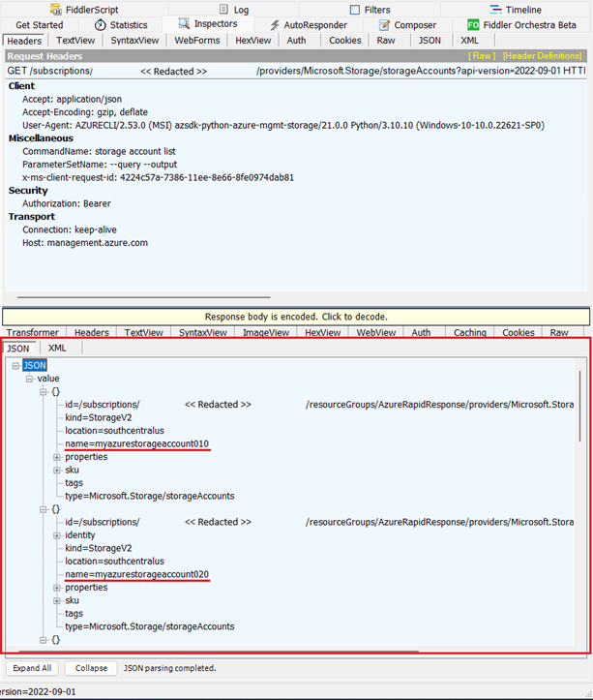593x700 pixels.
Task: Click the AutoResponder lightning icon
Action: pos(275,25)
